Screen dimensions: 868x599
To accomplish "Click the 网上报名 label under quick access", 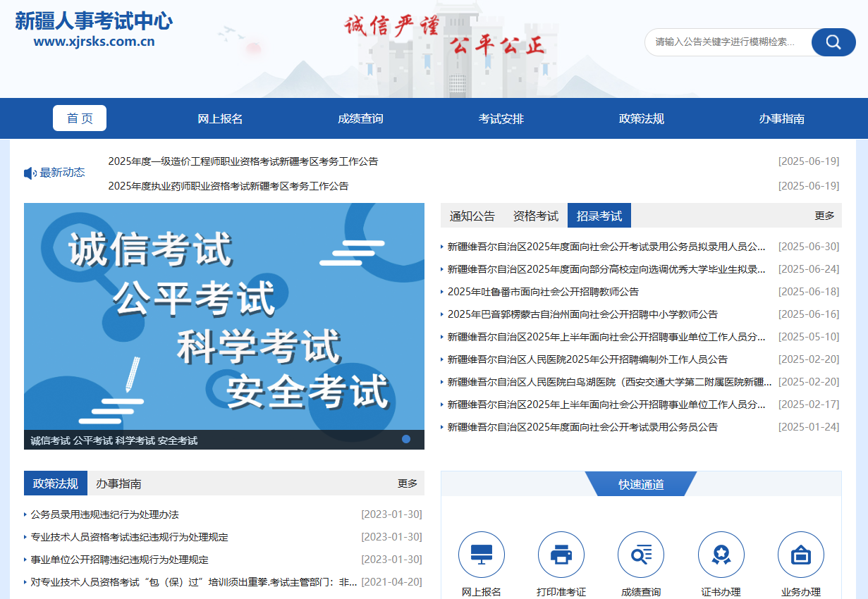I will click(x=482, y=592).
